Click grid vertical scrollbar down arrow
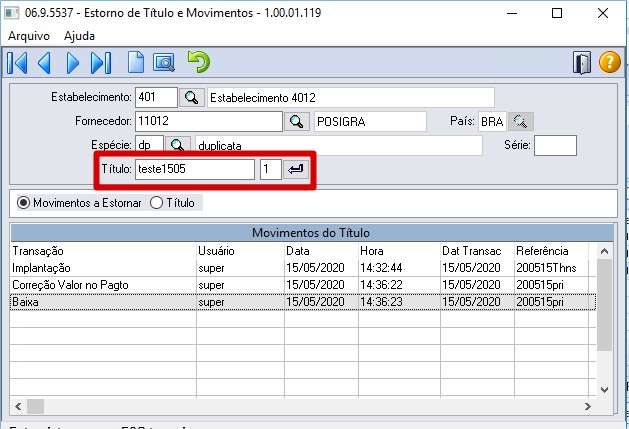Screen dimensions: 629x429 605,389
